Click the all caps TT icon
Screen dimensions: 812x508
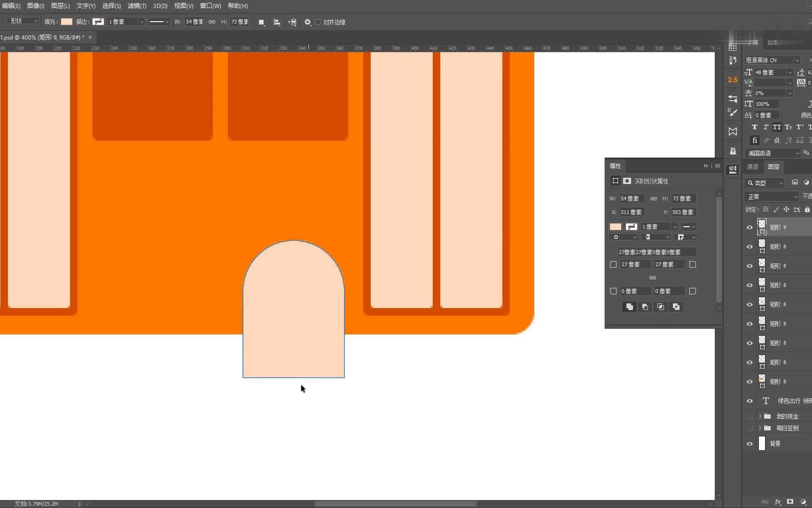coord(777,127)
